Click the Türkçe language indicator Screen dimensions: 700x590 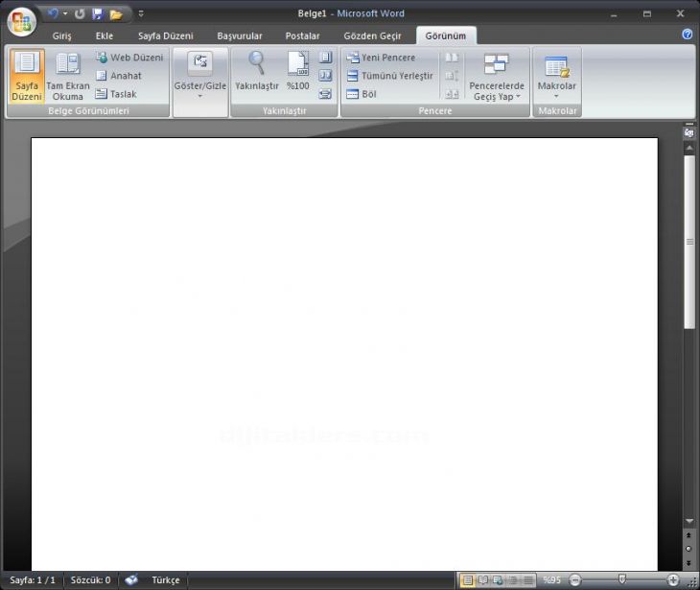tap(166, 580)
